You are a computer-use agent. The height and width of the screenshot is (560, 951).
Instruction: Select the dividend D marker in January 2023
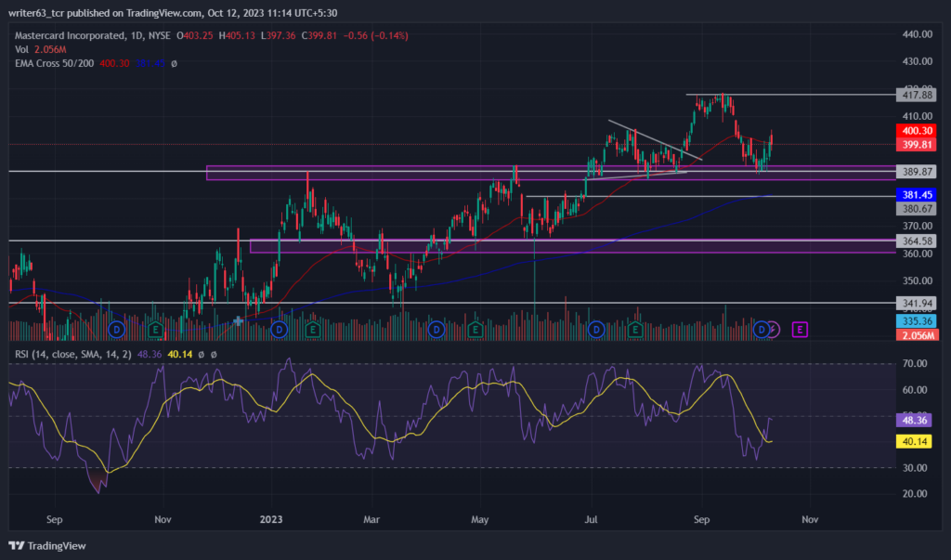point(279,330)
